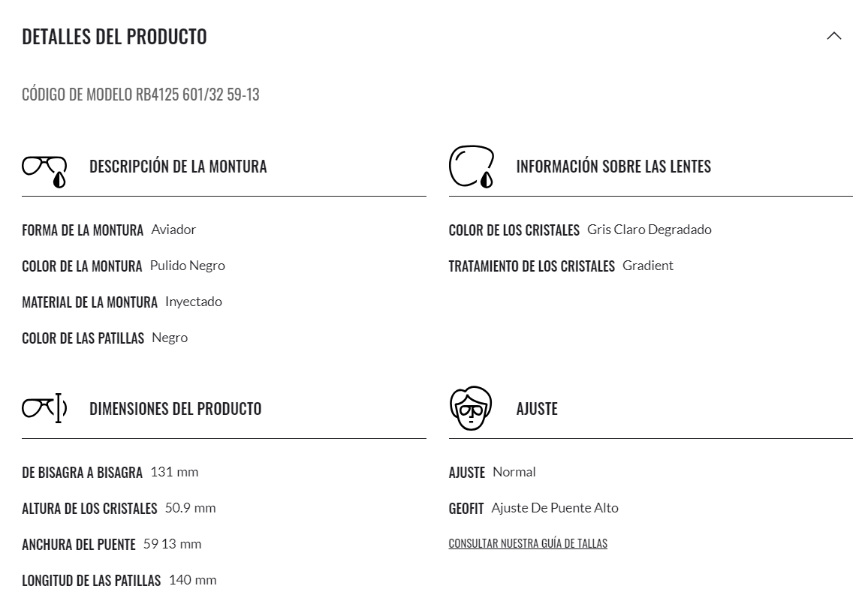
Task: Click the Dimensiones del Producto heading
Action: click(175, 409)
